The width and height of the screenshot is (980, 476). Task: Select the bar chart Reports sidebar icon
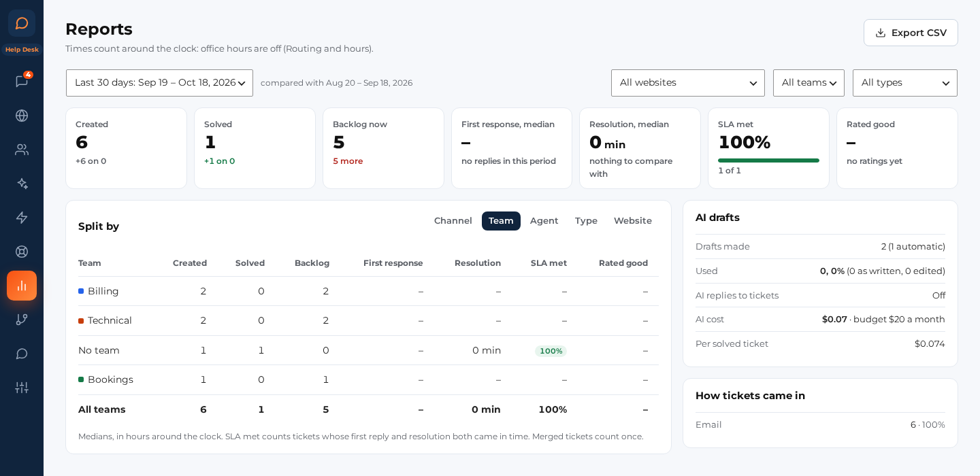[22, 286]
